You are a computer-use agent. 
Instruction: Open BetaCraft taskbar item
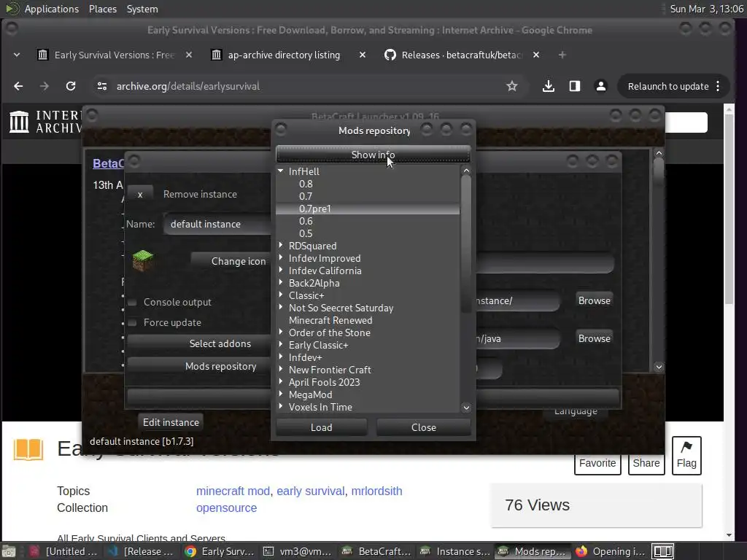[x=376, y=551]
